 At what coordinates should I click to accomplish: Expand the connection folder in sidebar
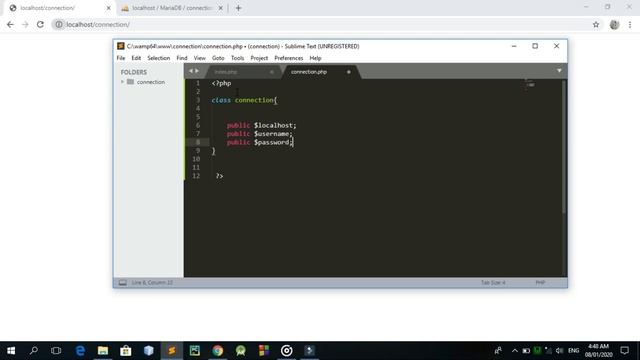coord(122,82)
